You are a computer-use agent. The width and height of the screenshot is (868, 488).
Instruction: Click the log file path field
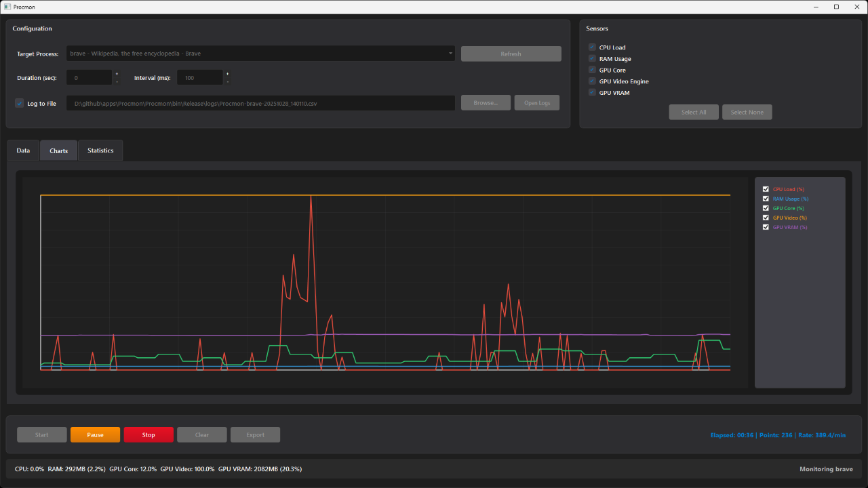[x=260, y=103]
